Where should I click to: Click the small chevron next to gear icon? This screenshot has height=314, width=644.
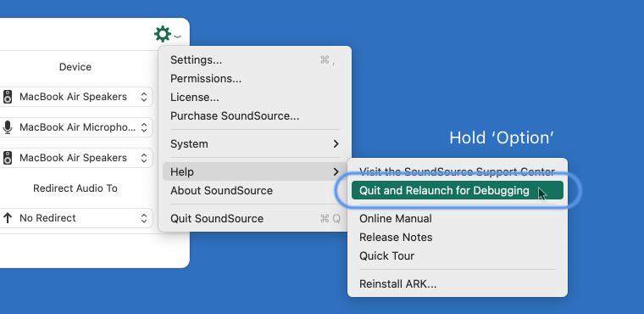tap(177, 36)
